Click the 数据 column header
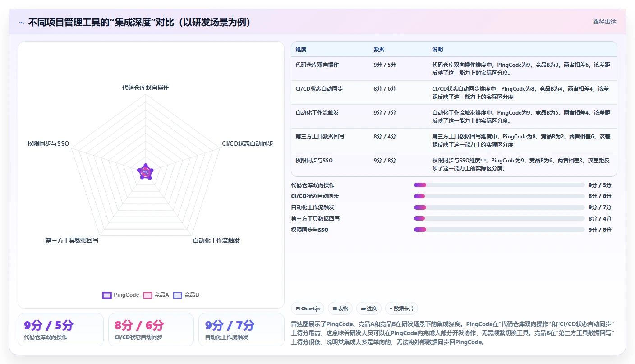Viewport: 635px width, 364px height. [379, 50]
